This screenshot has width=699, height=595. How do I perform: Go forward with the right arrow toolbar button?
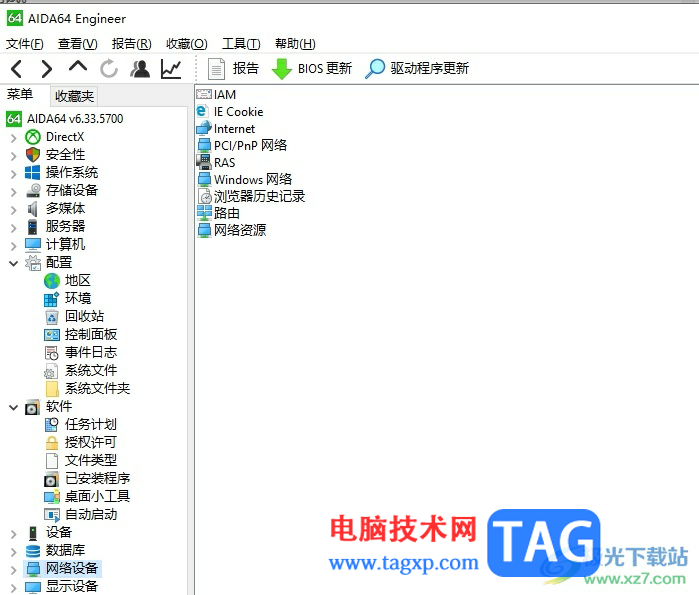46,69
